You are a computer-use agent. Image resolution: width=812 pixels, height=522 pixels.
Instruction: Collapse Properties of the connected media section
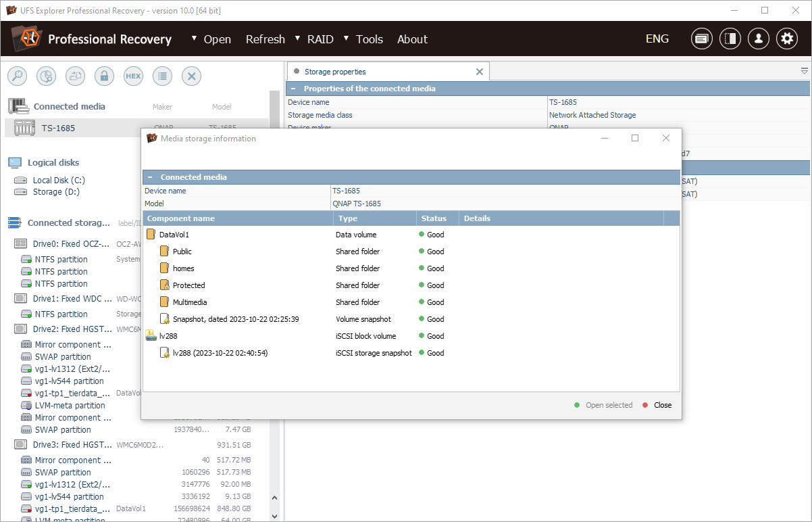(293, 89)
